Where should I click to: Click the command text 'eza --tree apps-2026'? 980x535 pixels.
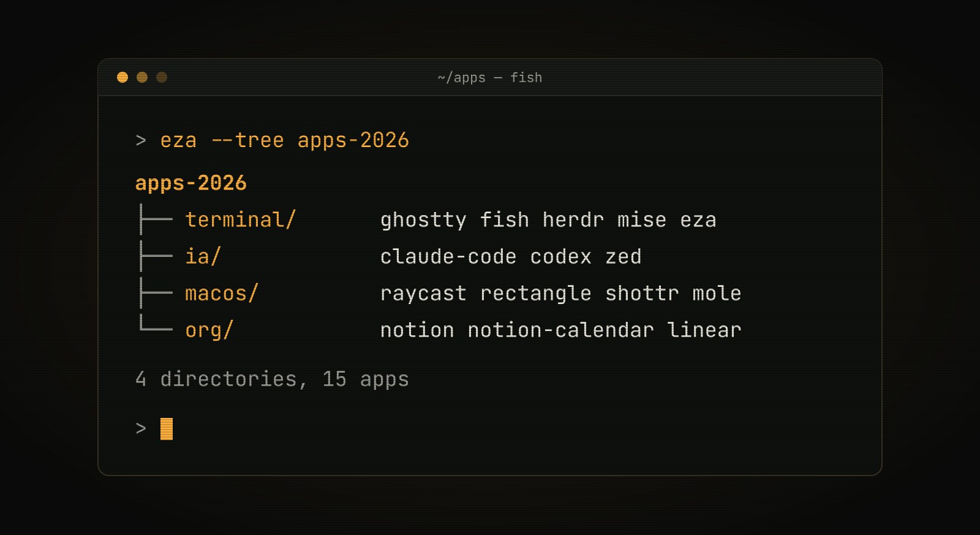(x=284, y=140)
